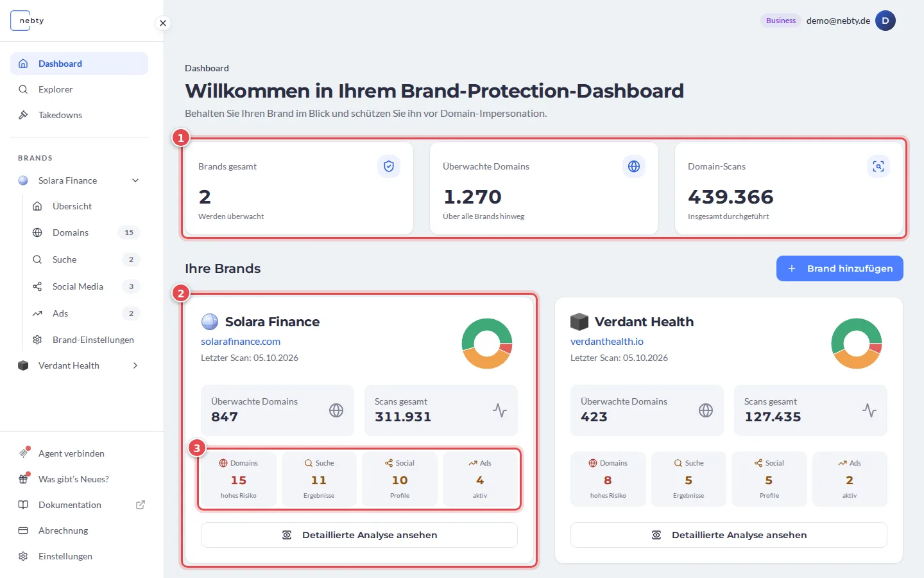The width and height of the screenshot is (924, 578).
Task: Click the Business plan badge
Action: tap(780, 21)
